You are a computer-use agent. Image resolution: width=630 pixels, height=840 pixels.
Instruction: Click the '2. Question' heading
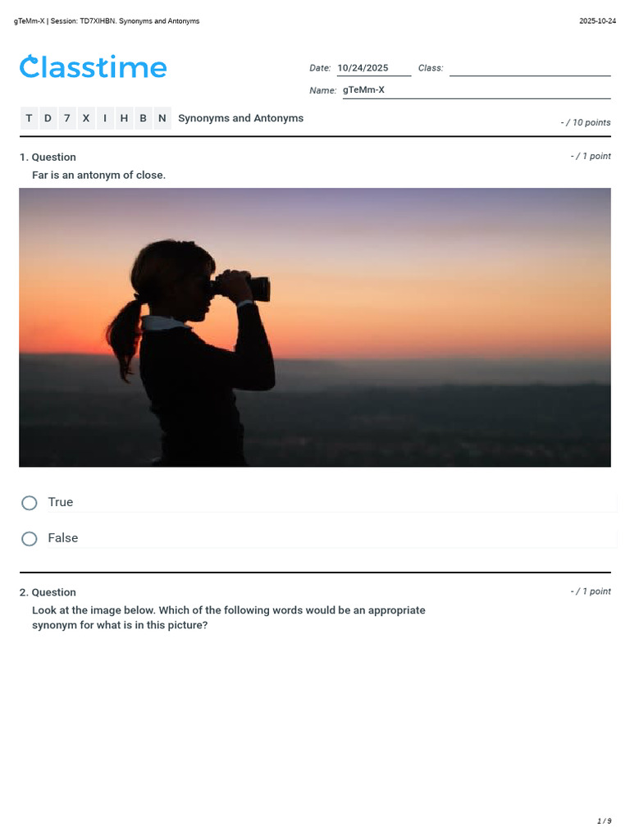[x=48, y=592]
